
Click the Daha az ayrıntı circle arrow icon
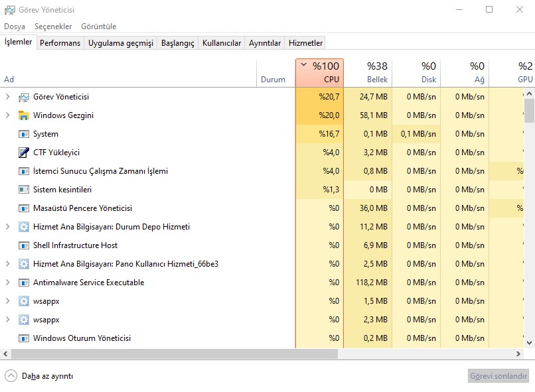(11, 376)
